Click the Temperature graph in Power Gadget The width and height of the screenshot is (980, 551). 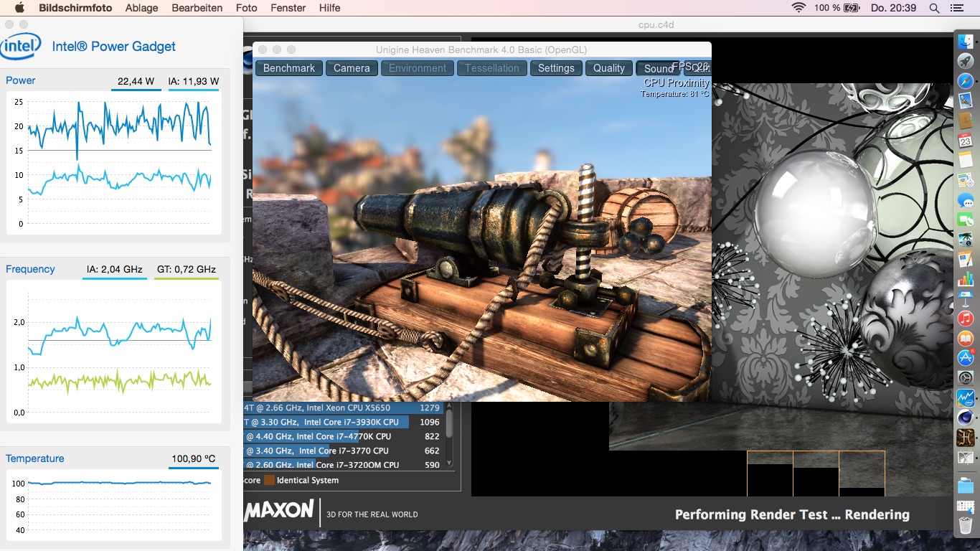click(x=115, y=505)
